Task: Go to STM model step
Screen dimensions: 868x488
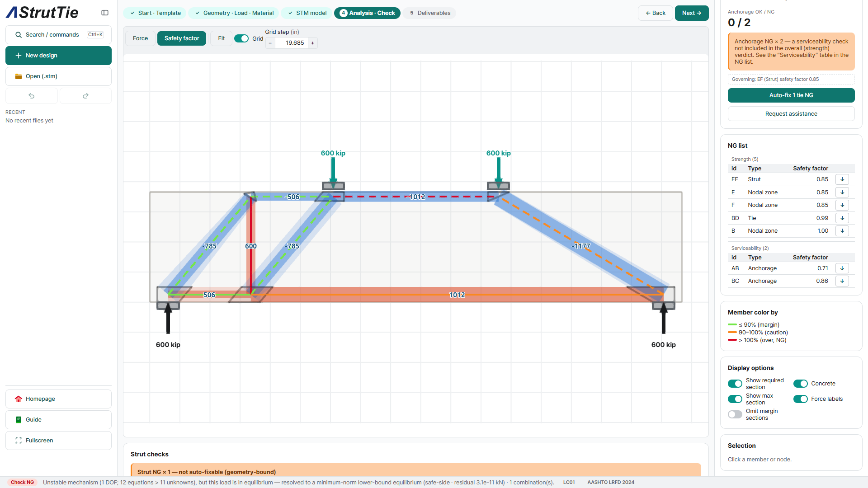Action: pos(307,13)
